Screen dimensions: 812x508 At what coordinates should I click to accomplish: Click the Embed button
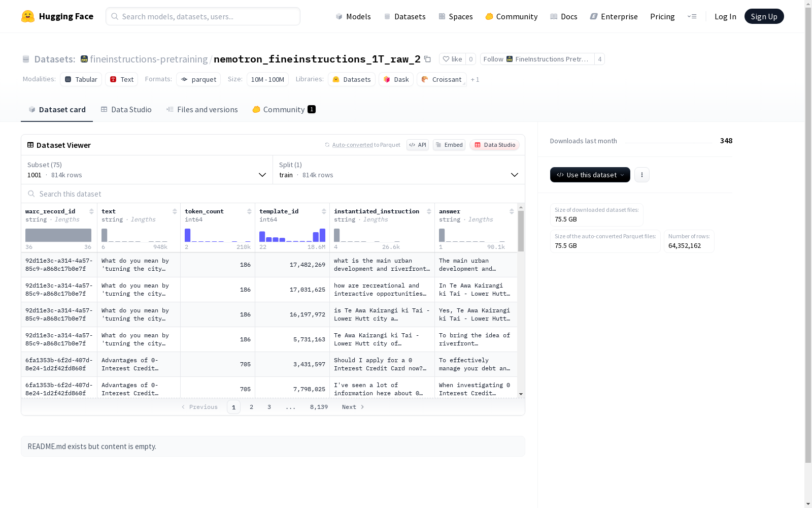(x=449, y=145)
